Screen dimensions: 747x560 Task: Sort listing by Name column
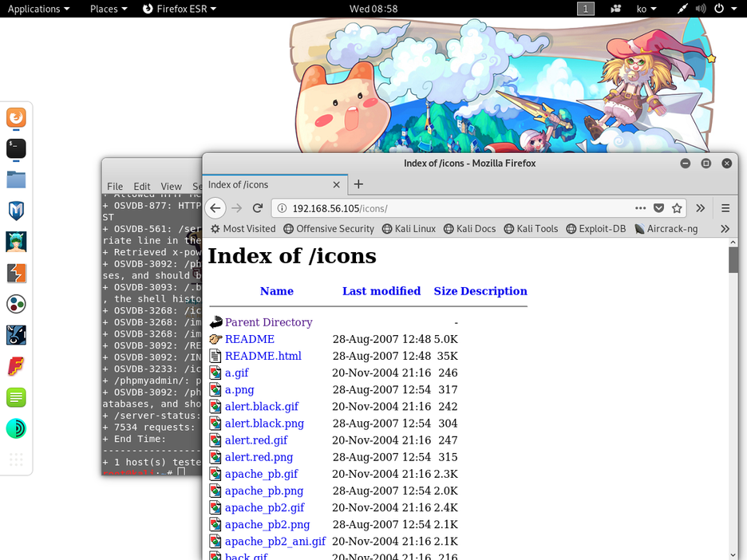click(x=277, y=291)
